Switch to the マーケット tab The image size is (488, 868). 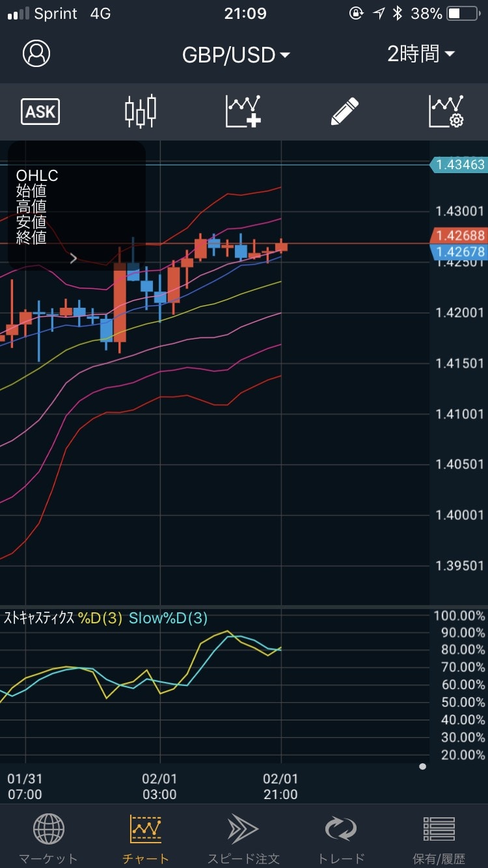tap(48, 839)
